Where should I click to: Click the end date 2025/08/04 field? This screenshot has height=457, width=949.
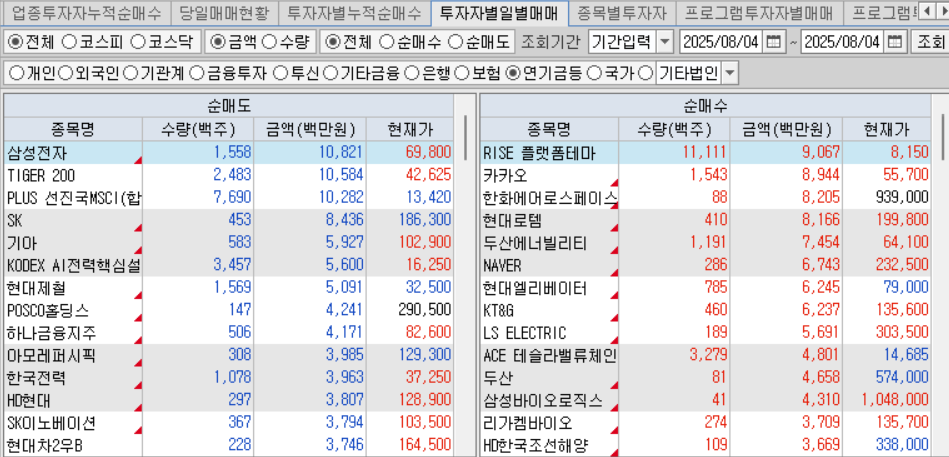pyautogui.click(x=844, y=42)
